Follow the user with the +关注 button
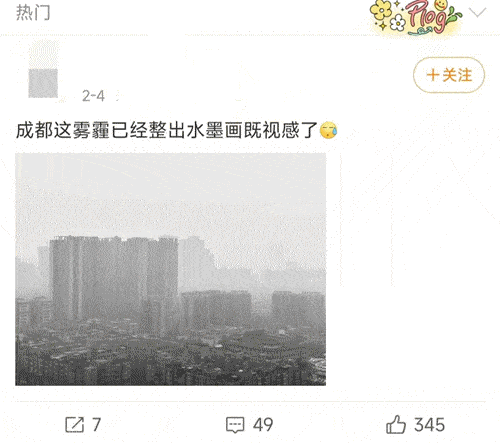 pyautogui.click(x=449, y=75)
